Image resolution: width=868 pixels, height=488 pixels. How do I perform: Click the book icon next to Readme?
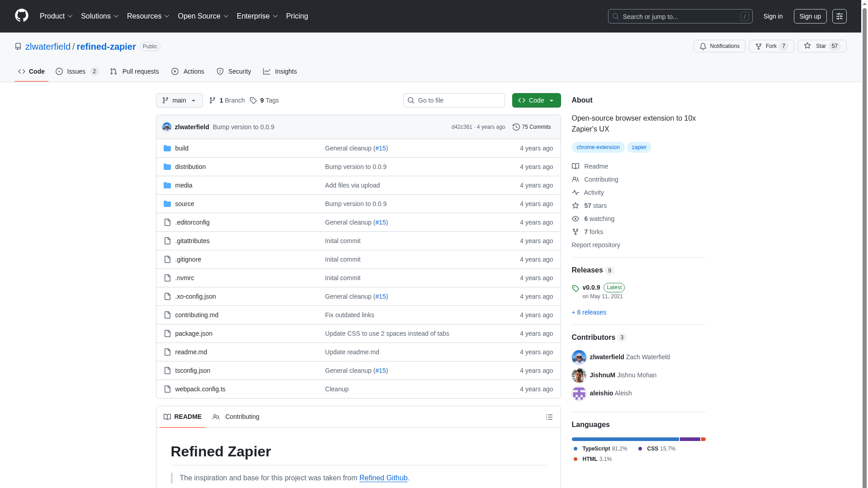575,166
